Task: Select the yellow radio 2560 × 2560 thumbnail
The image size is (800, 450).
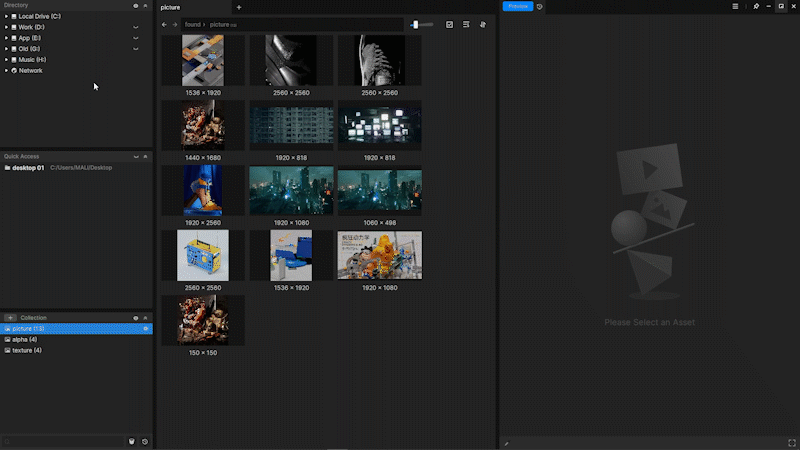Action: pos(203,255)
